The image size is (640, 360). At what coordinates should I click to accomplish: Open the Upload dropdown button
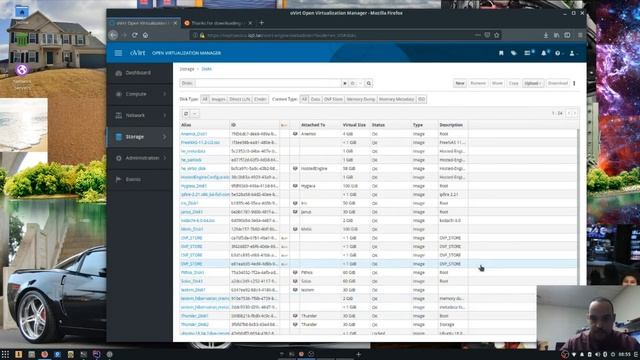pyautogui.click(x=533, y=83)
